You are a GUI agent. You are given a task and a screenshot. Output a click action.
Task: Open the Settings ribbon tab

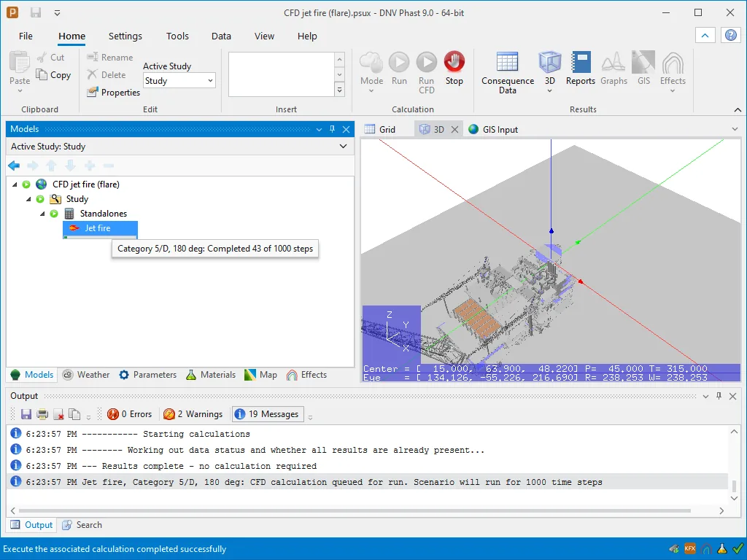tap(125, 36)
